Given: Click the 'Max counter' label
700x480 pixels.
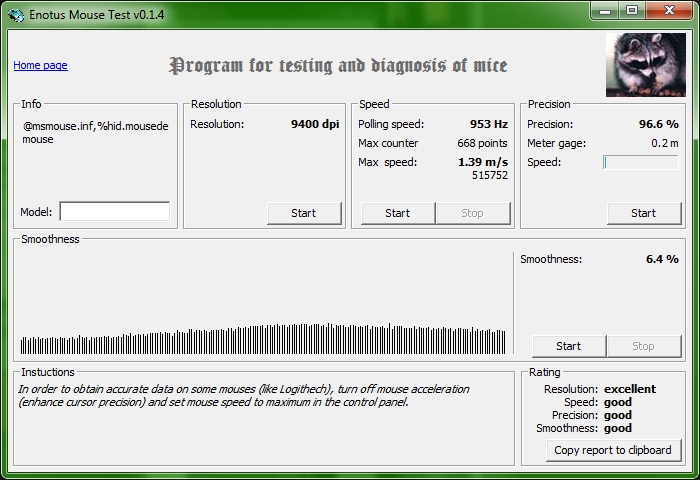Looking at the screenshot, I should (388, 143).
